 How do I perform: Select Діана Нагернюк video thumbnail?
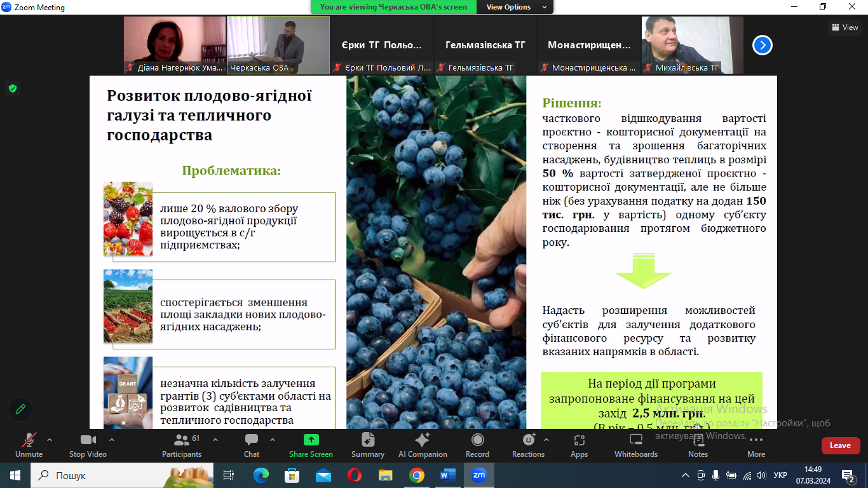pos(175,45)
